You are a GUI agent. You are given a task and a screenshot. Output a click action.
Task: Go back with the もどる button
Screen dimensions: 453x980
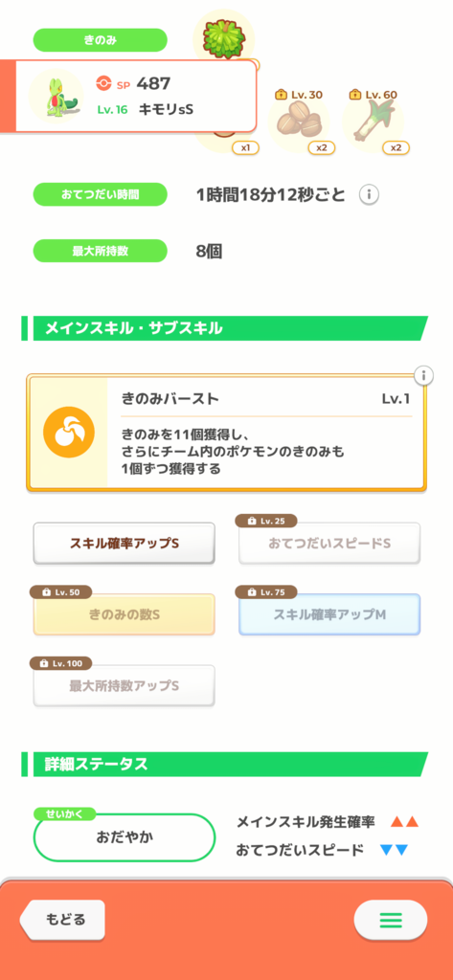[62, 920]
